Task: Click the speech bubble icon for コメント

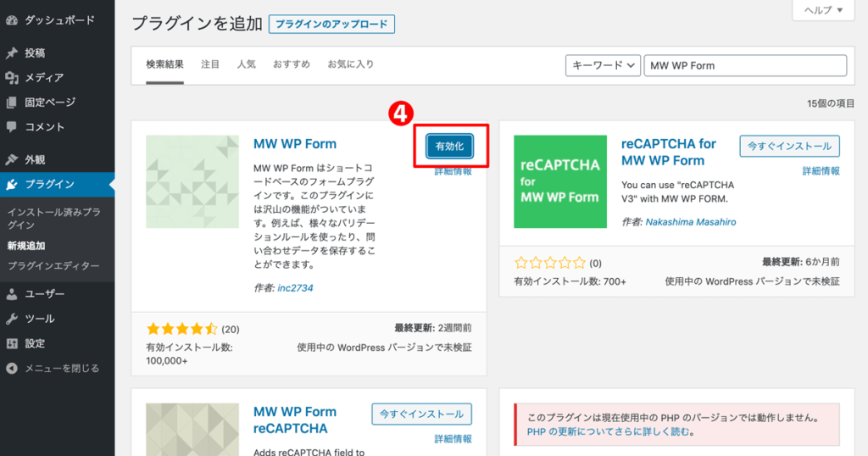Action: point(12,127)
